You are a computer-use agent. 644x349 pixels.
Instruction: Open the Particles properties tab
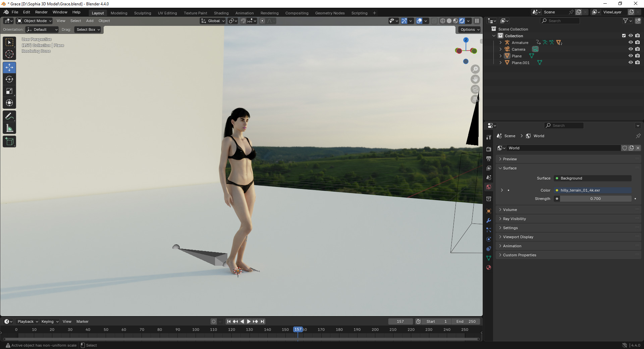pyautogui.click(x=489, y=230)
